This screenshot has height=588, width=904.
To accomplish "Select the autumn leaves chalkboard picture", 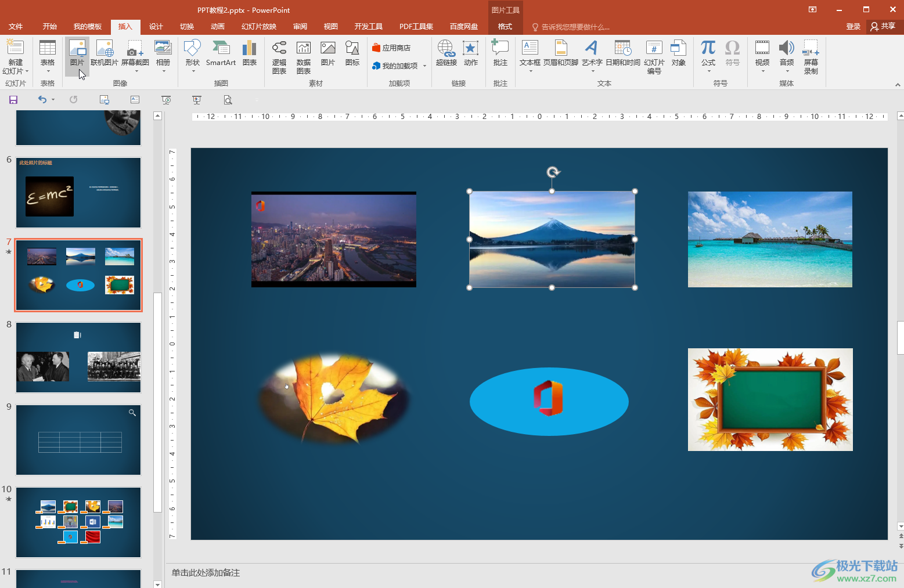I will (x=770, y=399).
